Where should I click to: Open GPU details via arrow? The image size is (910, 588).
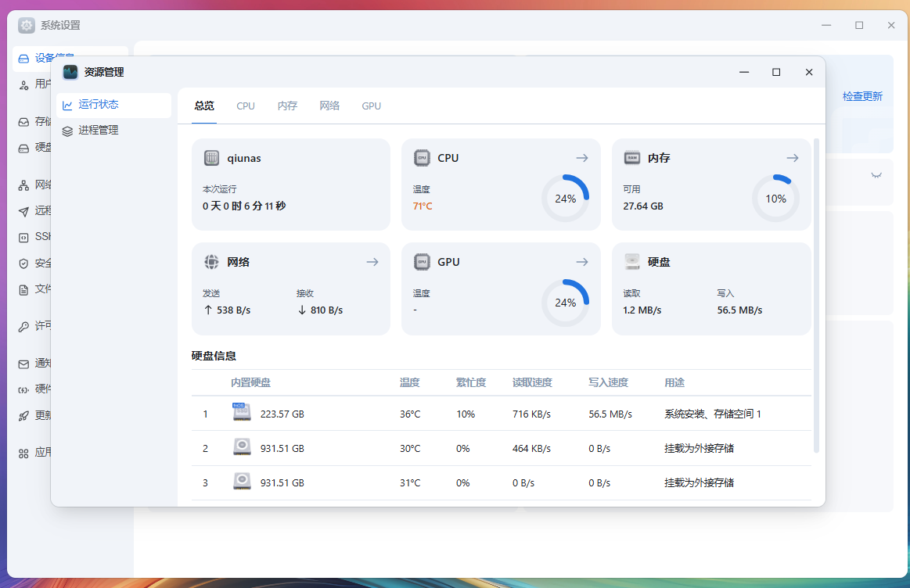(x=581, y=262)
